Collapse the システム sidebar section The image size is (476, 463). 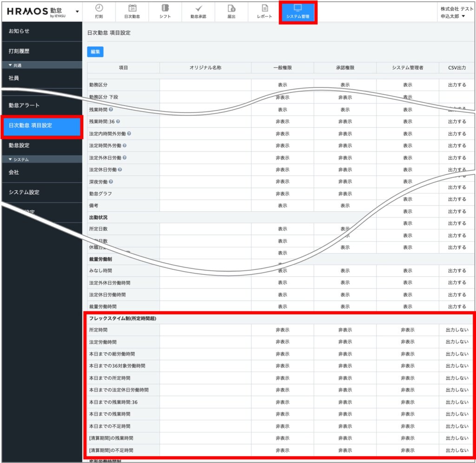[x=11, y=159]
